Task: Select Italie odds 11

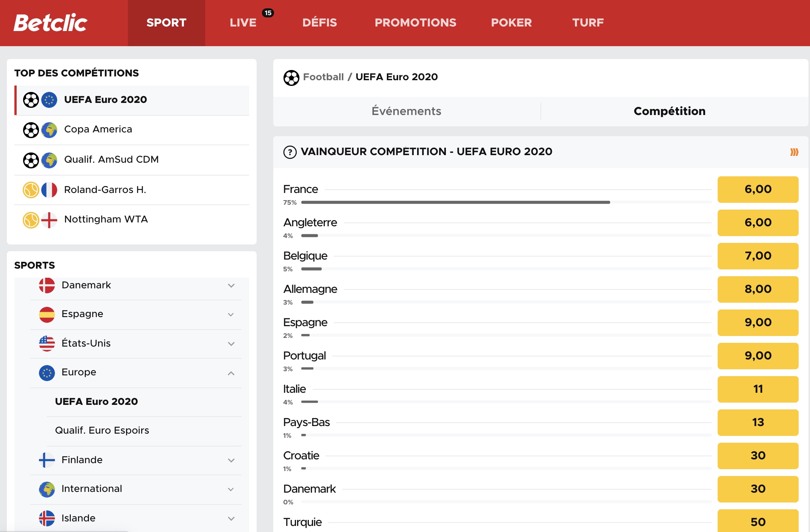Action: (x=758, y=389)
